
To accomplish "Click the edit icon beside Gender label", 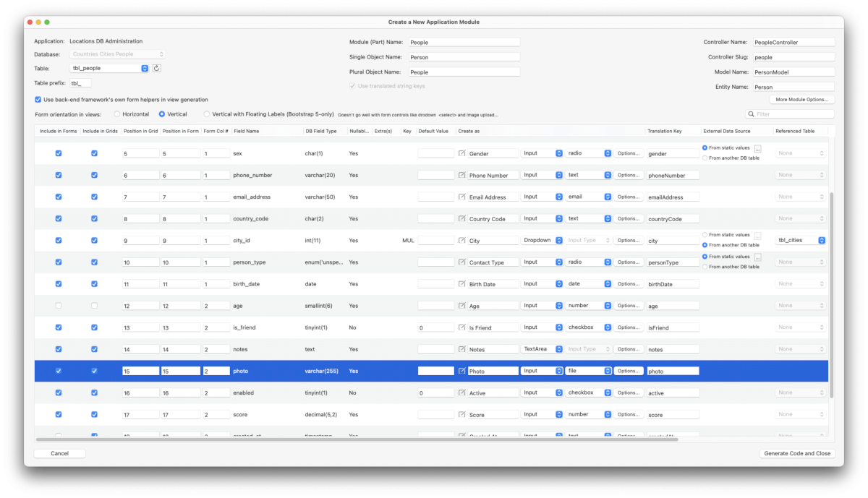I will 462,153.
